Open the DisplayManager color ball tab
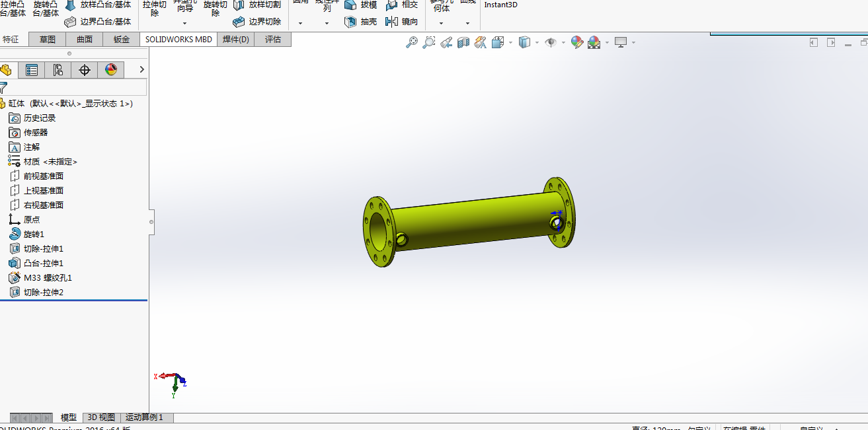868x430 pixels. tap(110, 69)
